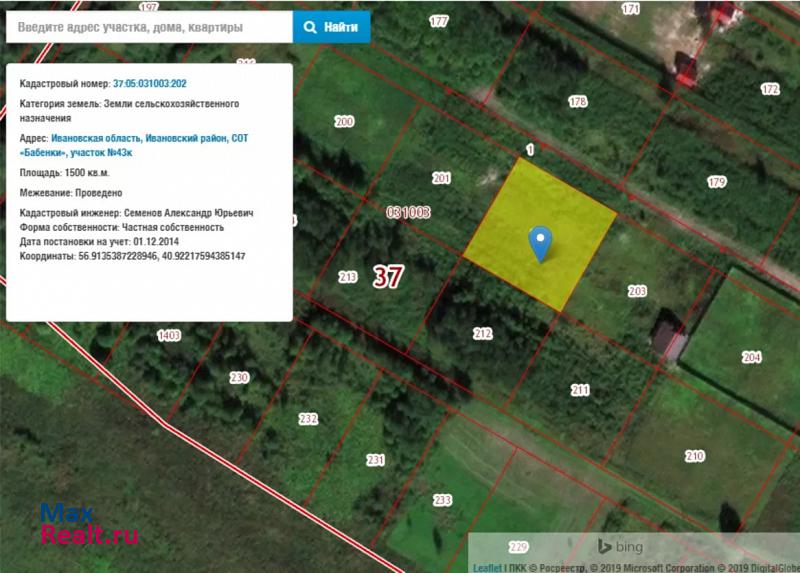Click the address search input field

(x=149, y=27)
